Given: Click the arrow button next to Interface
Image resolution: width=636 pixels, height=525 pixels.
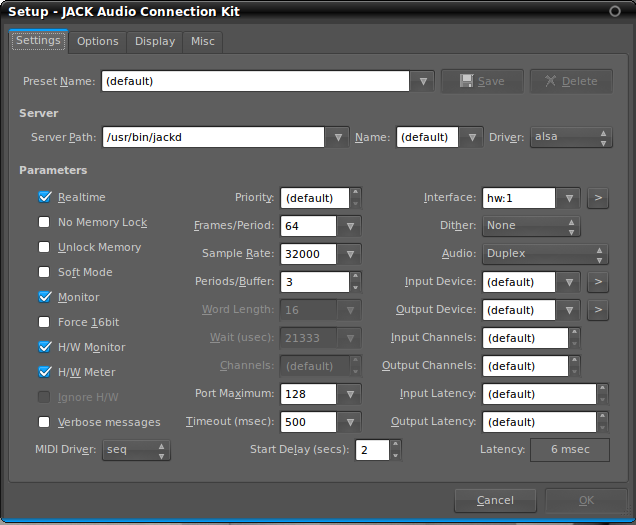Looking at the screenshot, I should [597, 198].
